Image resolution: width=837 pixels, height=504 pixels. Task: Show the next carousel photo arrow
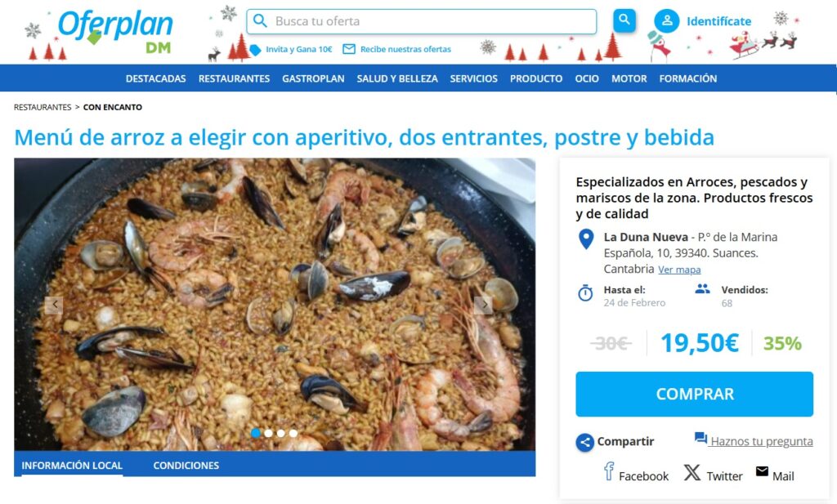(484, 305)
